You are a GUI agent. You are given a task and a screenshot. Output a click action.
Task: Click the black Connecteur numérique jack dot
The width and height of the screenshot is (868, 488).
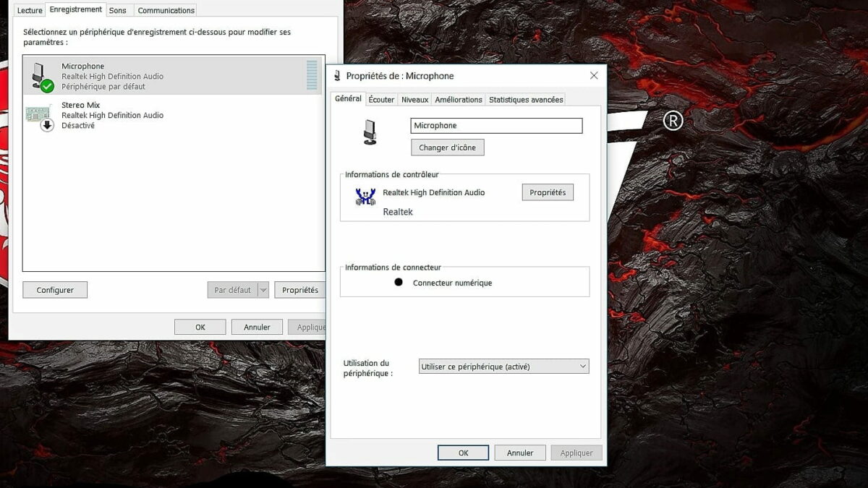click(x=399, y=282)
